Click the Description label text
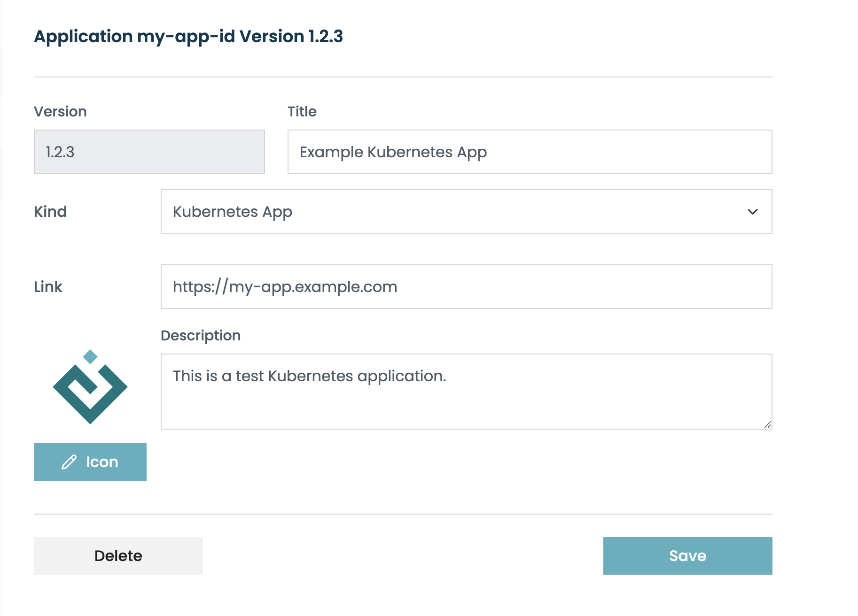The image size is (858, 616). [201, 336]
